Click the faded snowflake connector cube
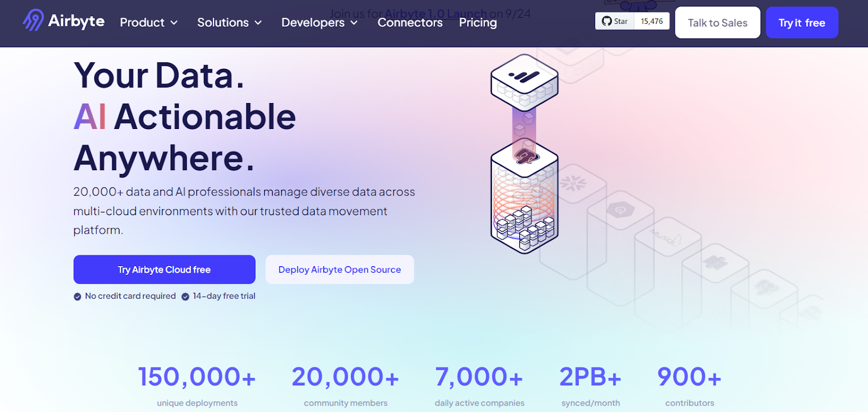868x412 pixels. (573, 183)
